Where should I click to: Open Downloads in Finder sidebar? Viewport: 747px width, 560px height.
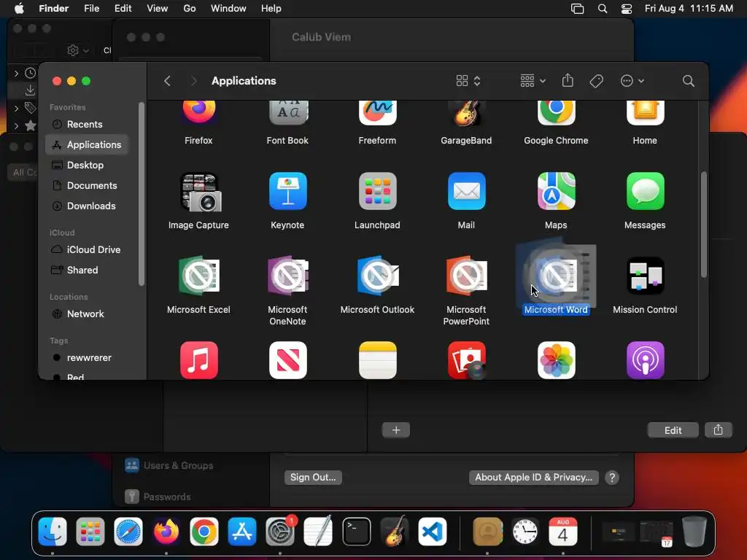(x=87, y=206)
